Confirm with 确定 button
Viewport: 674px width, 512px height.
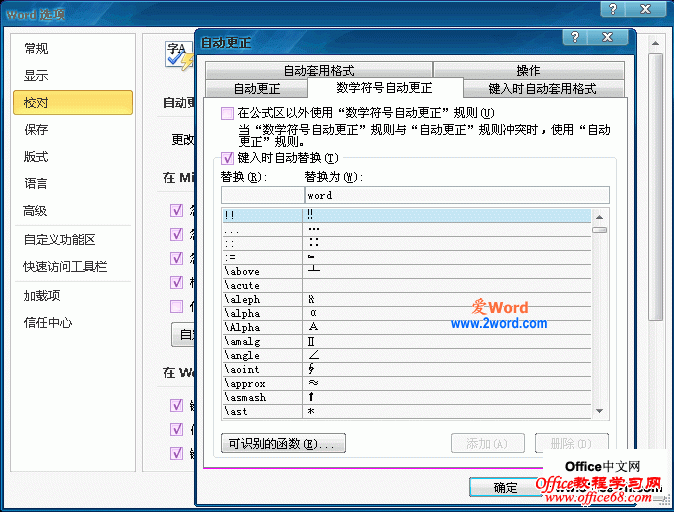(x=506, y=487)
